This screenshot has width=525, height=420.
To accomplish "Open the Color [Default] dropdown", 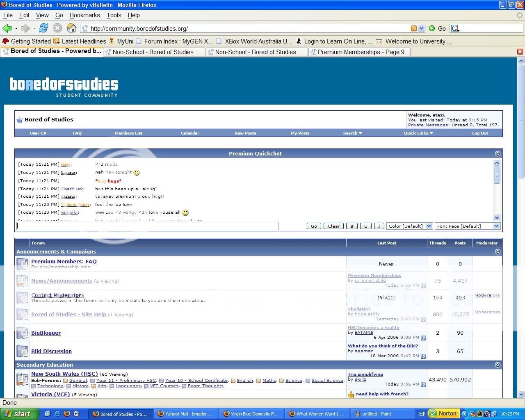I will [409, 226].
